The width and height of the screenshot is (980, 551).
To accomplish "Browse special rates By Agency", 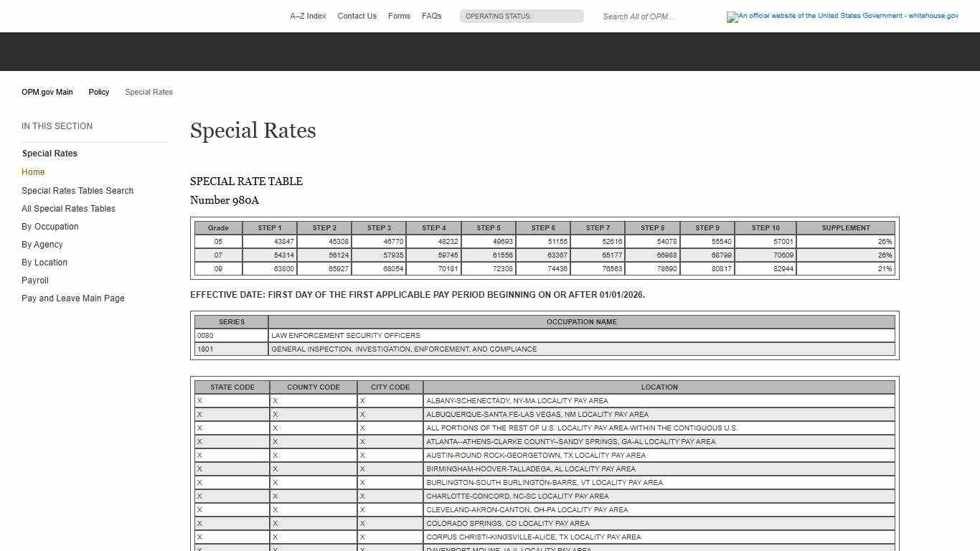I will 42,244.
